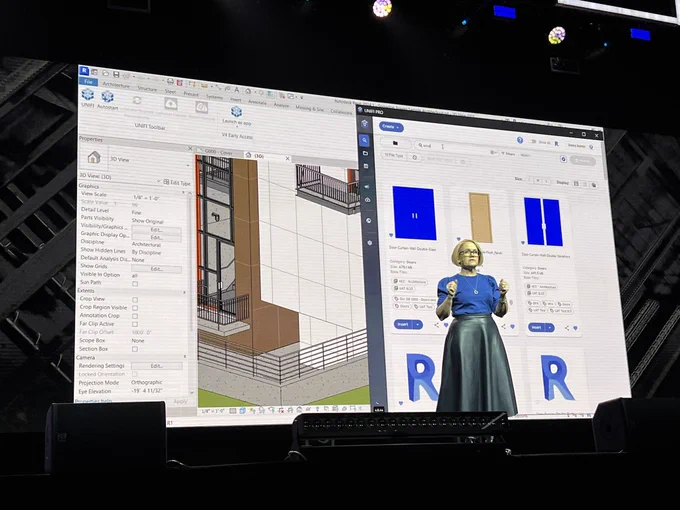Open the File tab in Revit
680x510 pixels.
(88, 82)
